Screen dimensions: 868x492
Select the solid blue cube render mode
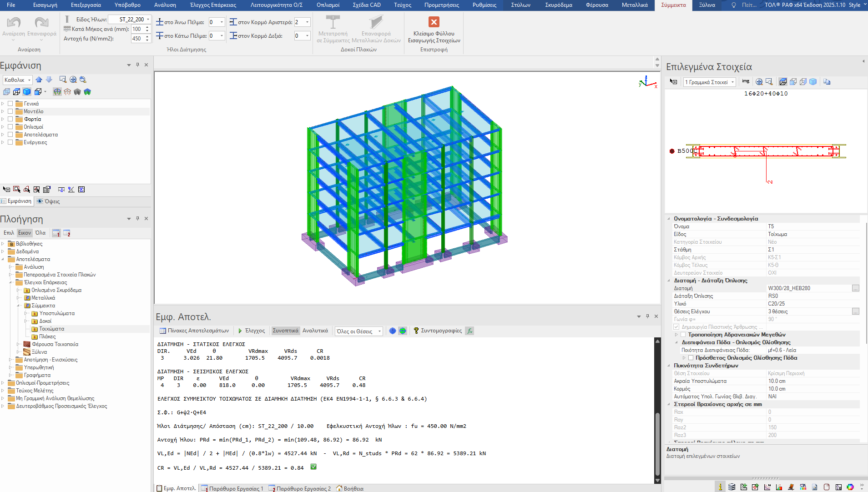tap(27, 92)
